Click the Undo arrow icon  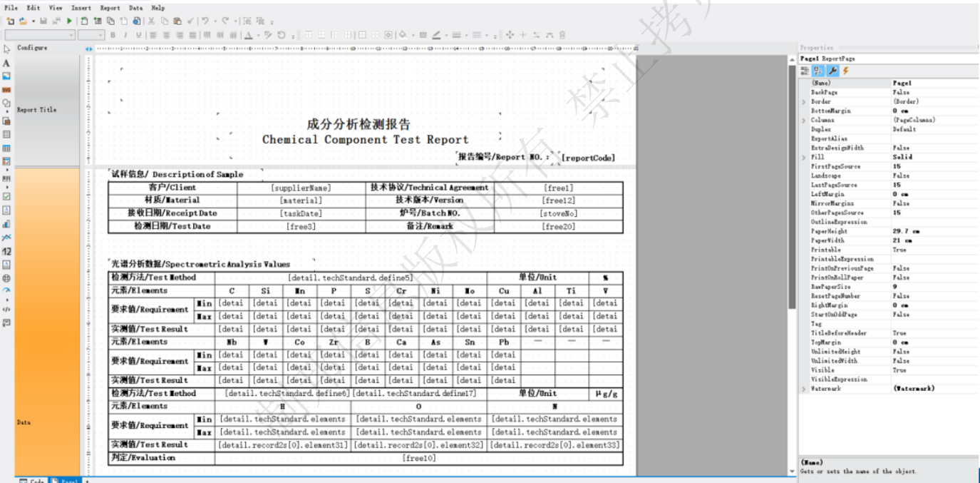coord(205,21)
